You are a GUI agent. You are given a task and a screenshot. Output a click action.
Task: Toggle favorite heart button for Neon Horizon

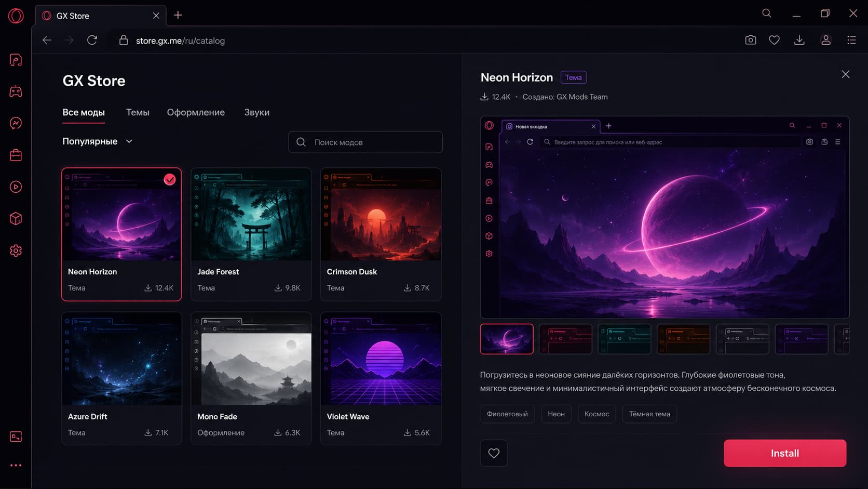(494, 453)
